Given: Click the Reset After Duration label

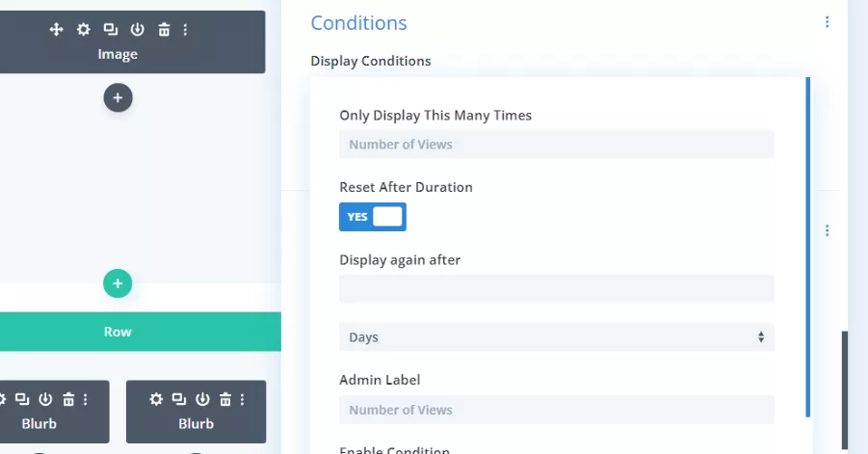Looking at the screenshot, I should (406, 187).
